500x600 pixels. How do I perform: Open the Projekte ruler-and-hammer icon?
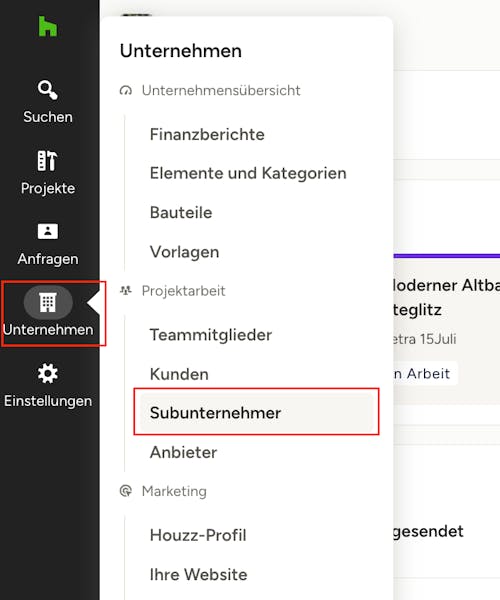[x=48, y=161]
